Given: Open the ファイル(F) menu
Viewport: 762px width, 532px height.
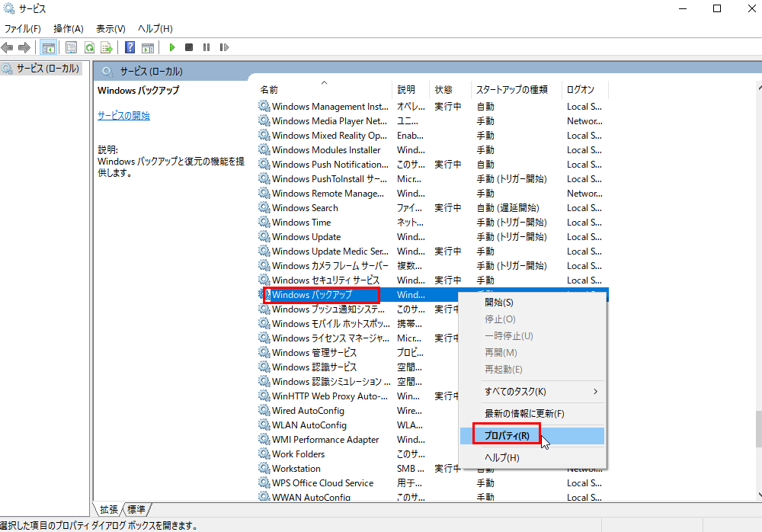Looking at the screenshot, I should (x=22, y=29).
